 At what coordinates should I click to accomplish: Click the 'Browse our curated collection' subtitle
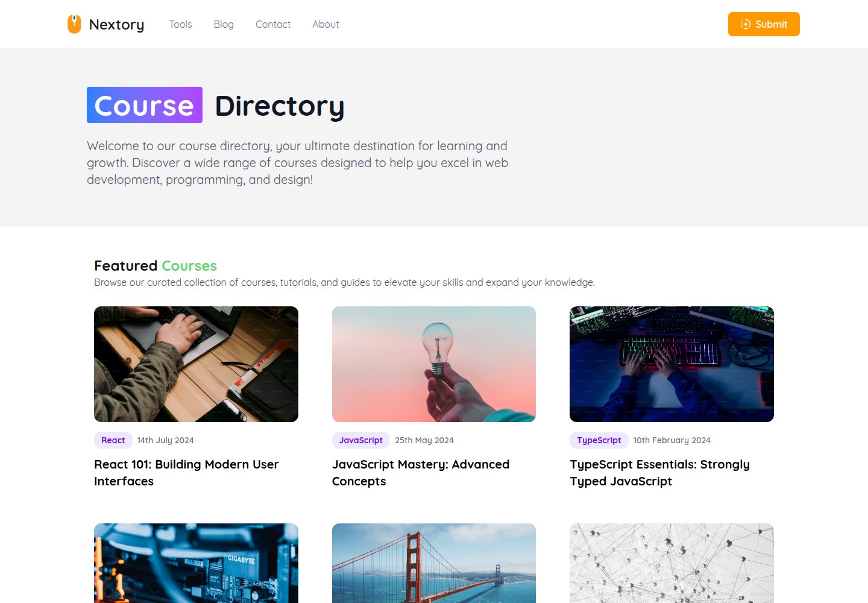(x=344, y=282)
